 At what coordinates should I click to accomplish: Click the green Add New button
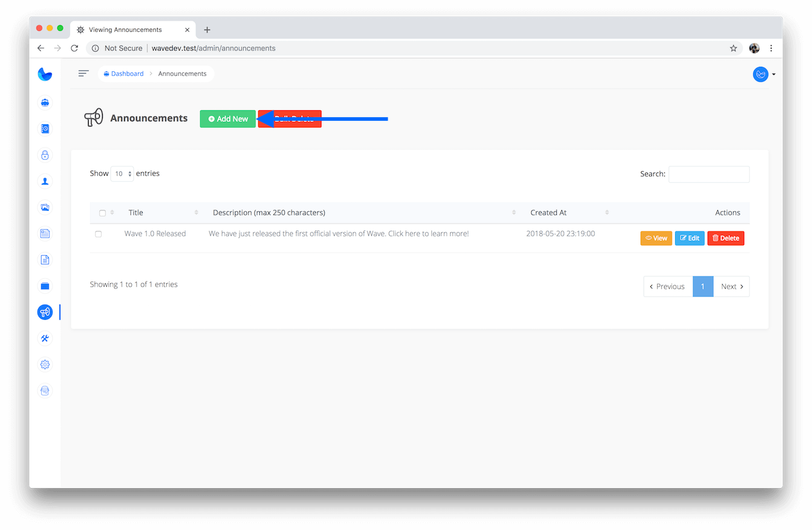[x=227, y=119]
